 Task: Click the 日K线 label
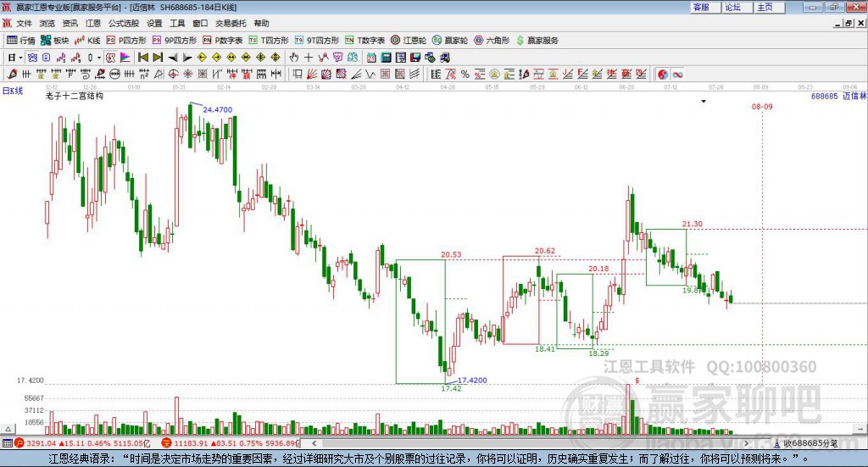coord(13,91)
